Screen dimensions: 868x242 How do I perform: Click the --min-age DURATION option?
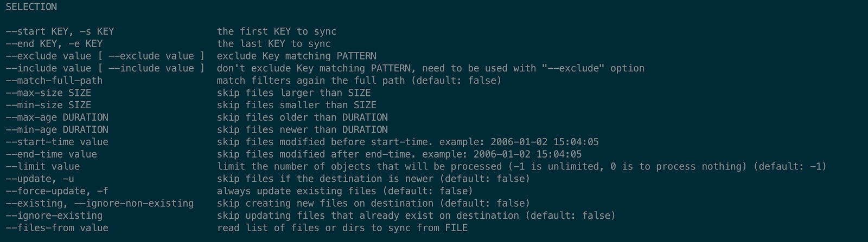[57, 130]
